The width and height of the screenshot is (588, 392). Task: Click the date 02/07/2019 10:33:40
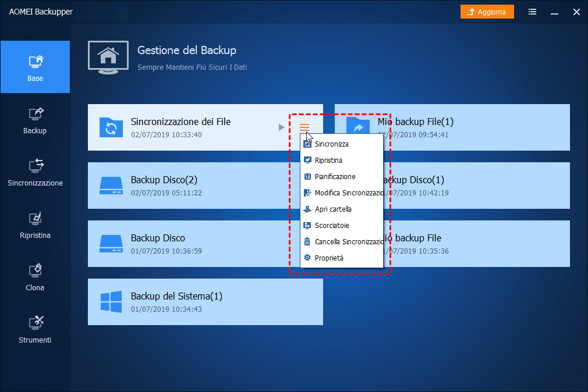click(x=167, y=135)
